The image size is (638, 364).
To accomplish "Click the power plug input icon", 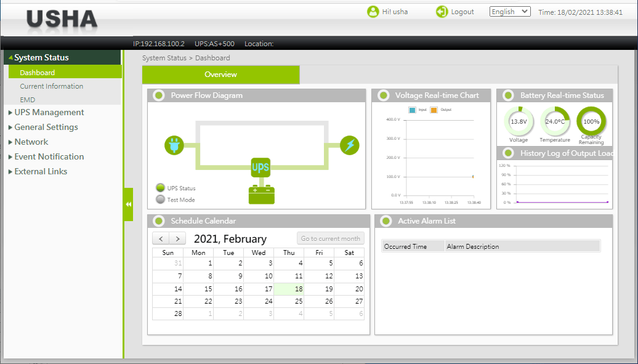I will click(174, 146).
